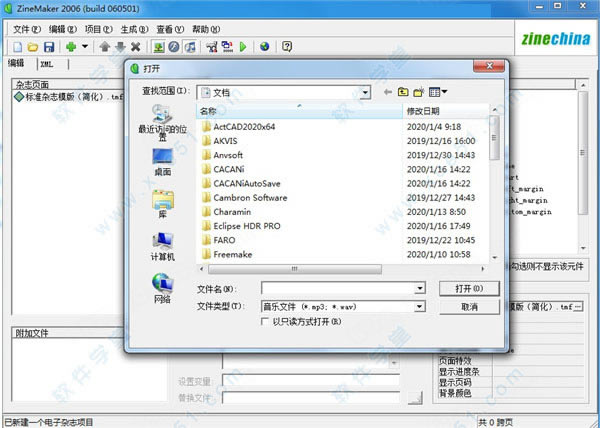
Task: Select the Freemake folder
Action: point(227,254)
